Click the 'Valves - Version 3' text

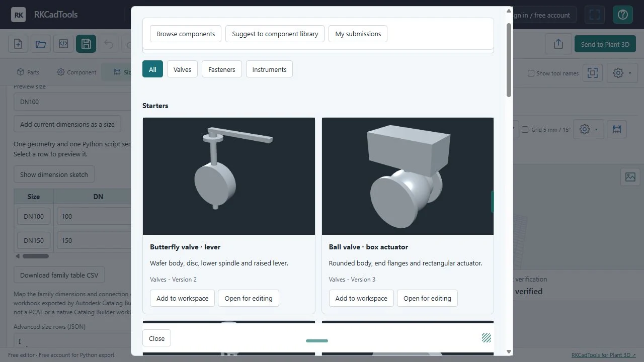click(352, 280)
